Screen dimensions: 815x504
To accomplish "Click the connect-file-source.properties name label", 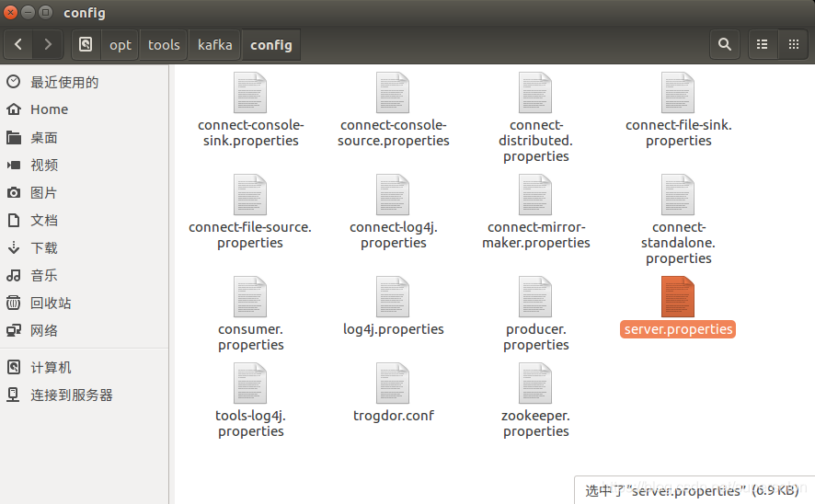I will [x=250, y=235].
